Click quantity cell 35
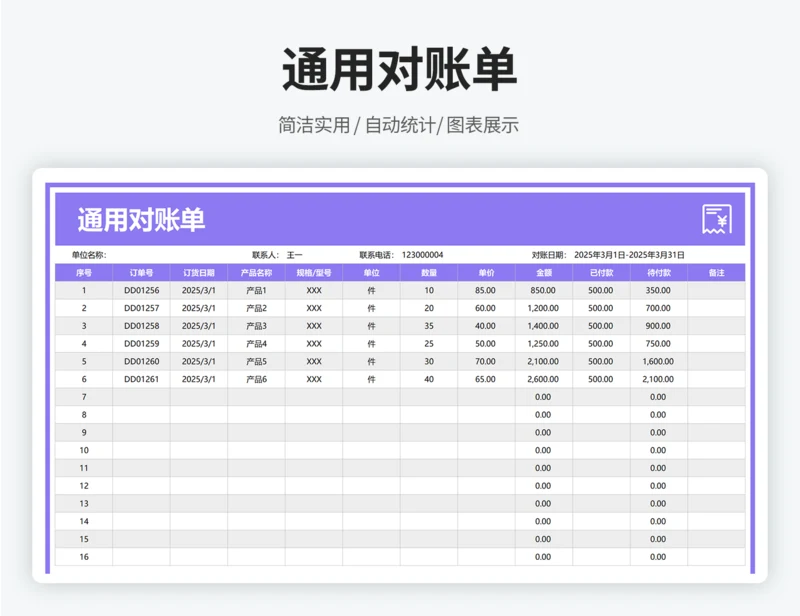800x616 pixels. 429,326
